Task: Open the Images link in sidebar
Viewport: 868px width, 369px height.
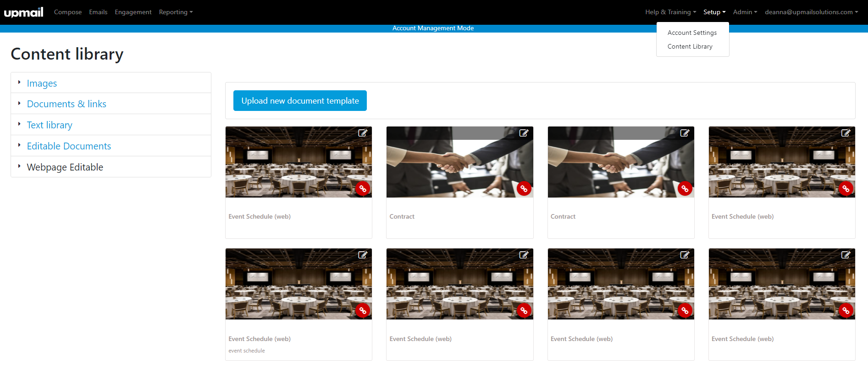Action: coord(42,83)
